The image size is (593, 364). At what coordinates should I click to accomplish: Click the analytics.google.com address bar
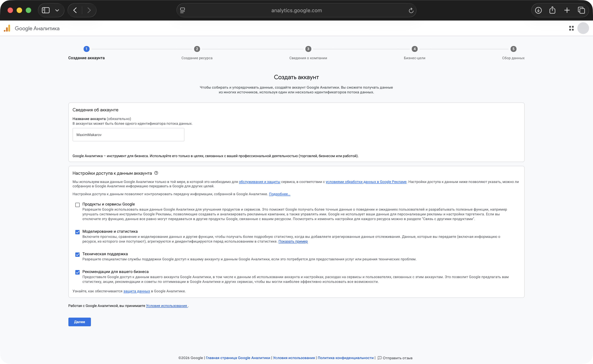(x=296, y=10)
